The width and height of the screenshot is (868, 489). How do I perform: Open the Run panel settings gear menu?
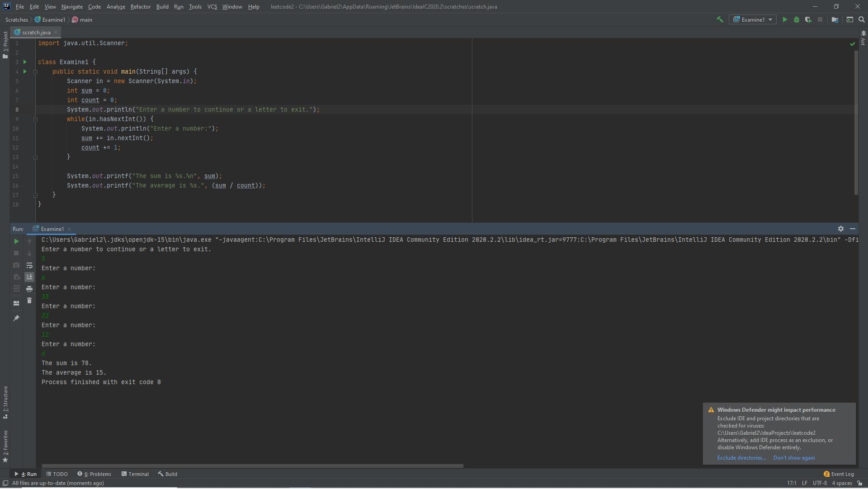(x=841, y=229)
